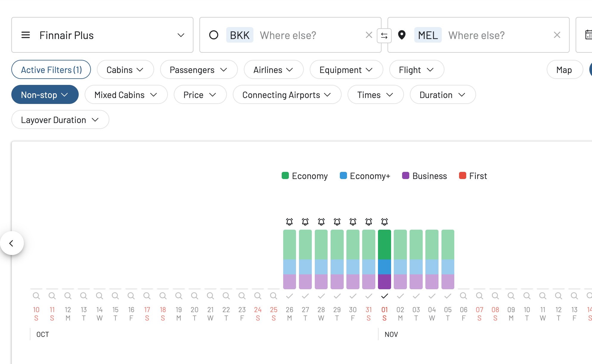The height and width of the screenshot is (364, 592).
Task: Click the checkmark icon under November 02
Action: point(400,296)
